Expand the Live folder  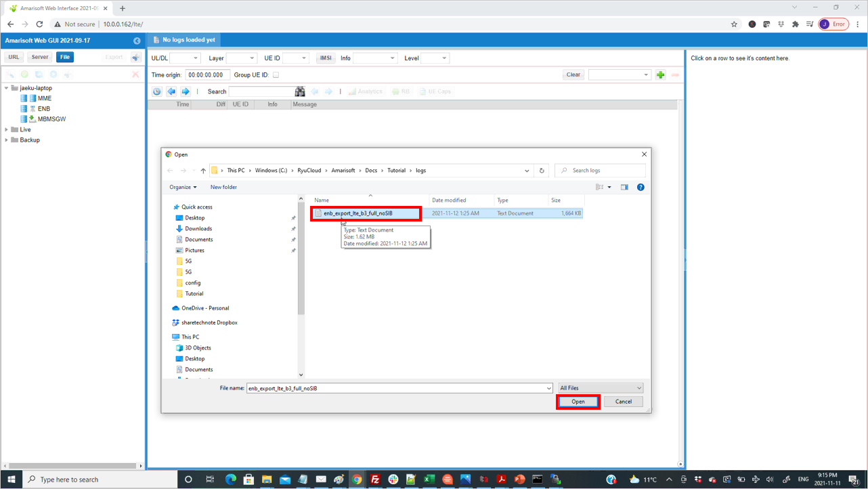7,129
